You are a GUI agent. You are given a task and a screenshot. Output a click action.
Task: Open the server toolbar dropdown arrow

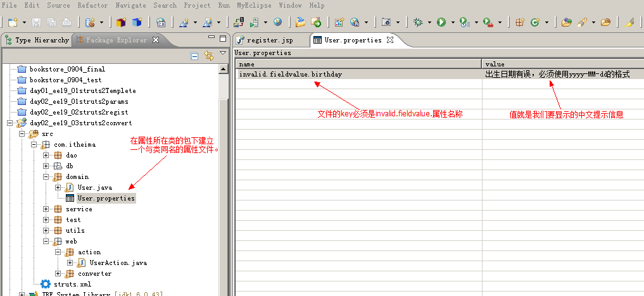coord(265,23)
